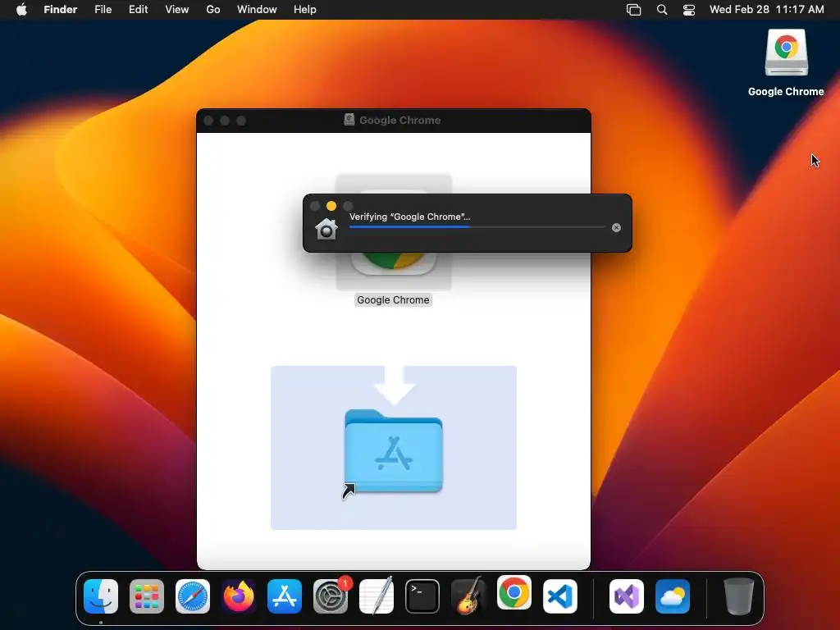Click the "Google Chrome" desktop volume label
The height and width of the screenshot is (630, 840).
(786, 92)
